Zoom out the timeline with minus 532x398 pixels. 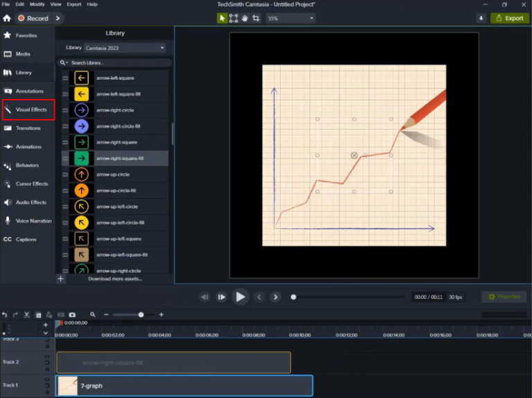106,315
